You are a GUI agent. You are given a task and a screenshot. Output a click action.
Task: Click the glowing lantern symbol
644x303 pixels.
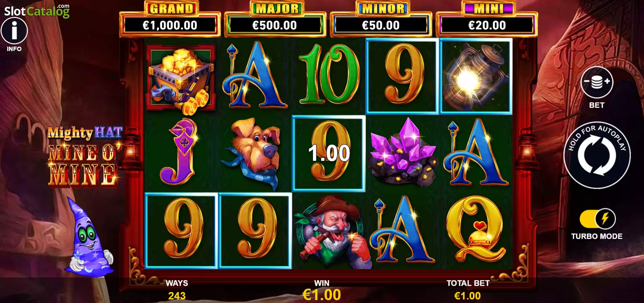click(x=476, y=76)
